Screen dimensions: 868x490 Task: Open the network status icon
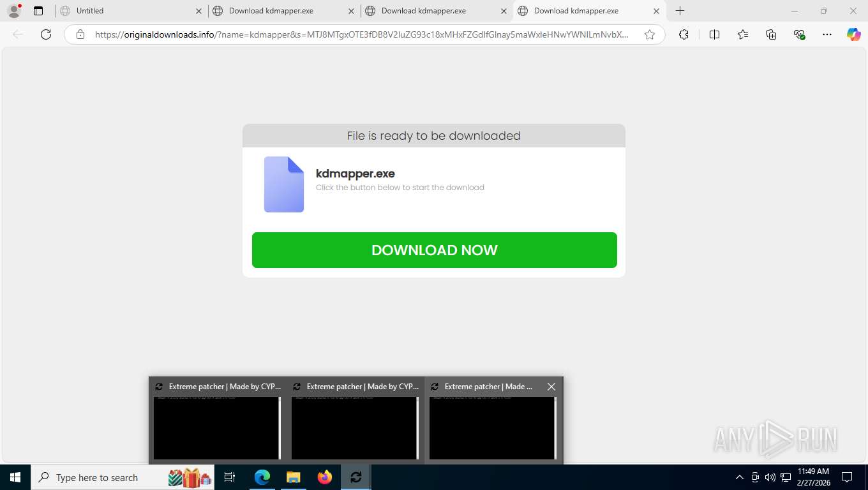786,477
